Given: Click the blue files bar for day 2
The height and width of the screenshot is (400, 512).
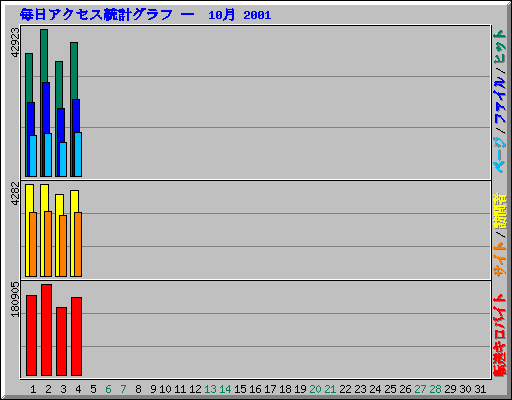Looking at the screenshot, I should click(46, 107).
